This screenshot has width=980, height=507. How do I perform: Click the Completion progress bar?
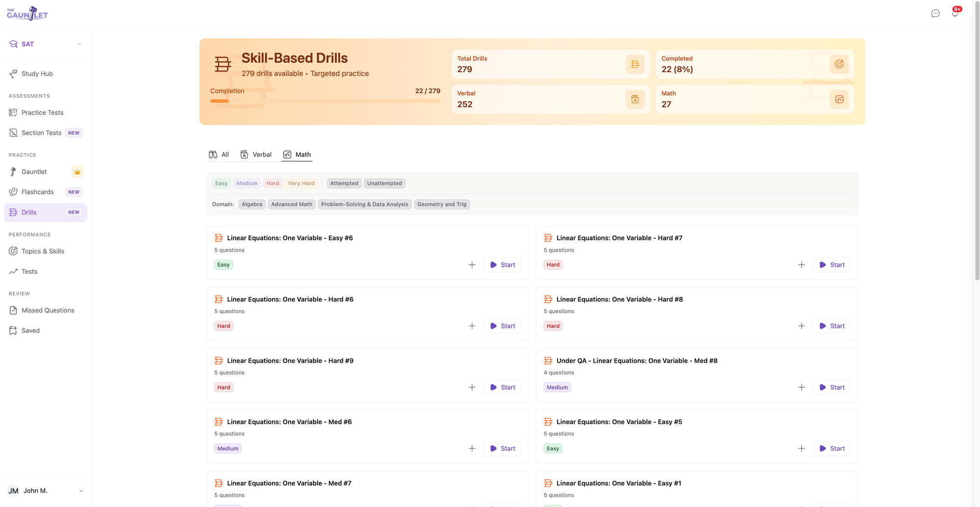pos(325,101)
